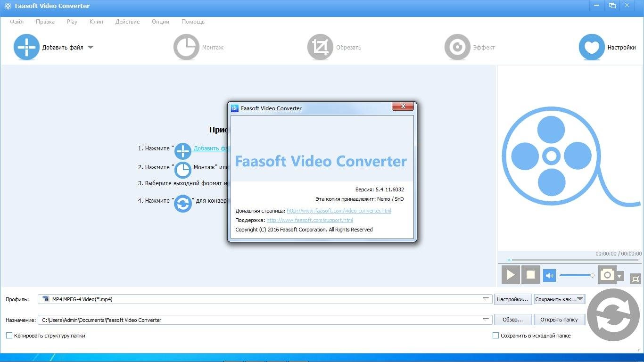Open the video-converter.html homepage link

click(x=339, y=211)
